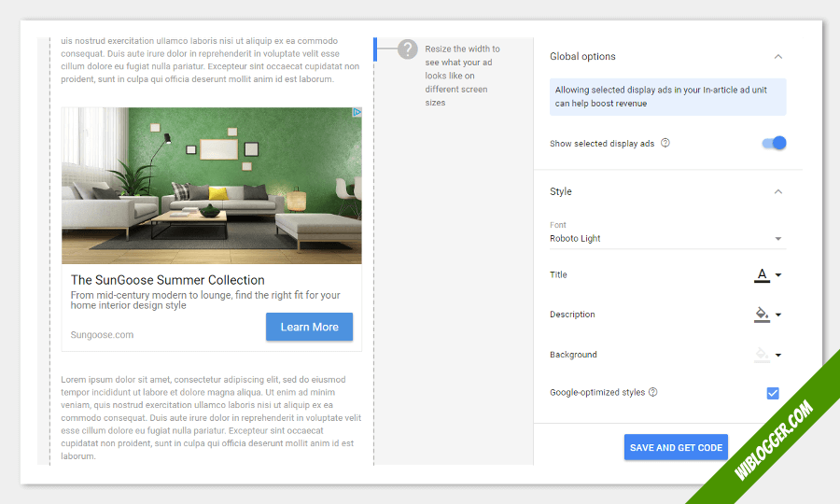Click 'Allowing selected display ads' info banner
840x504 pixels.
point(667,97)
